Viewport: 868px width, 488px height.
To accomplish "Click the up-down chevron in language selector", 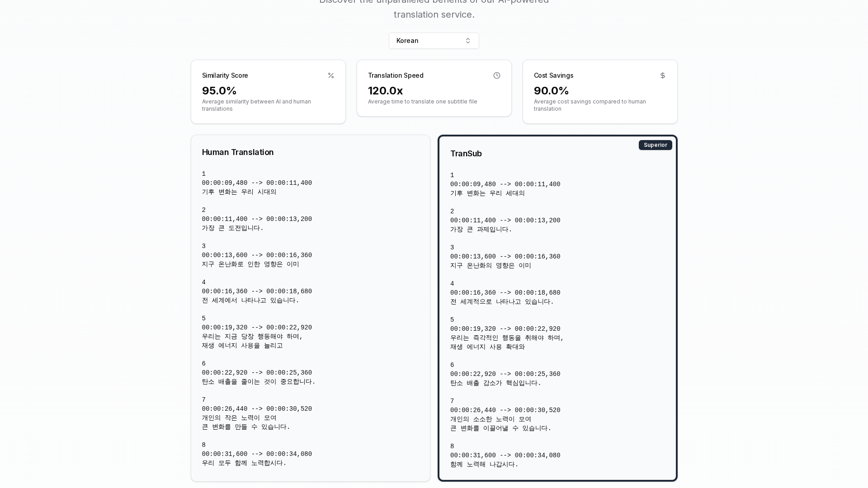I will [468, 41].
